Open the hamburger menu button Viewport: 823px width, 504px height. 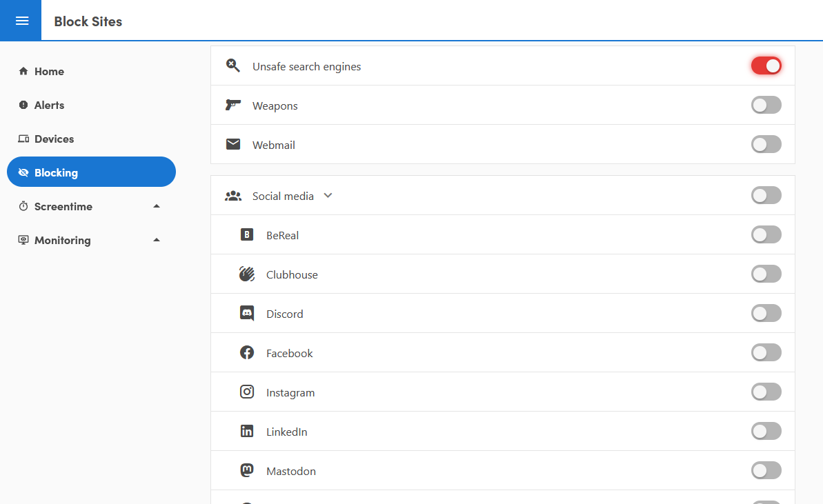click(x=21, y=21)
